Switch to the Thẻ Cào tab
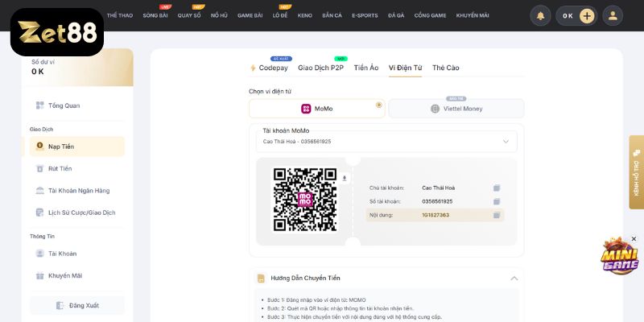Screen dimensions: 644x322 point(446,68)
